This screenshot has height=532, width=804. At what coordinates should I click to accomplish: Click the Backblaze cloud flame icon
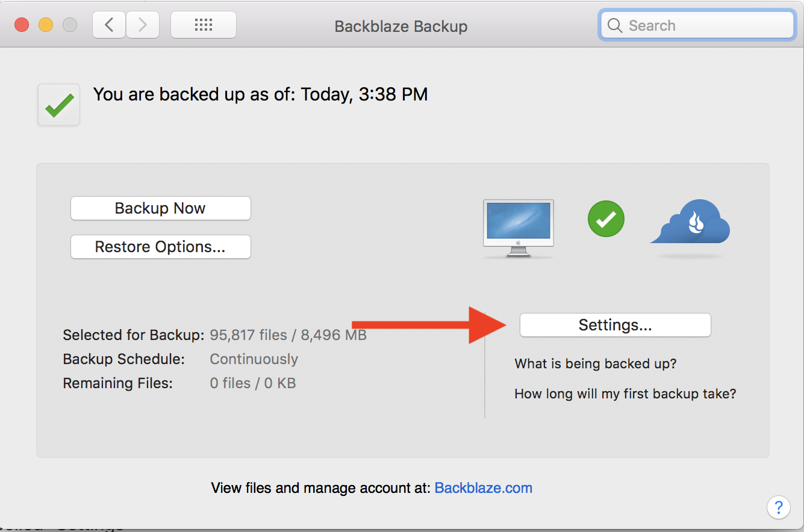pos(690,221)
